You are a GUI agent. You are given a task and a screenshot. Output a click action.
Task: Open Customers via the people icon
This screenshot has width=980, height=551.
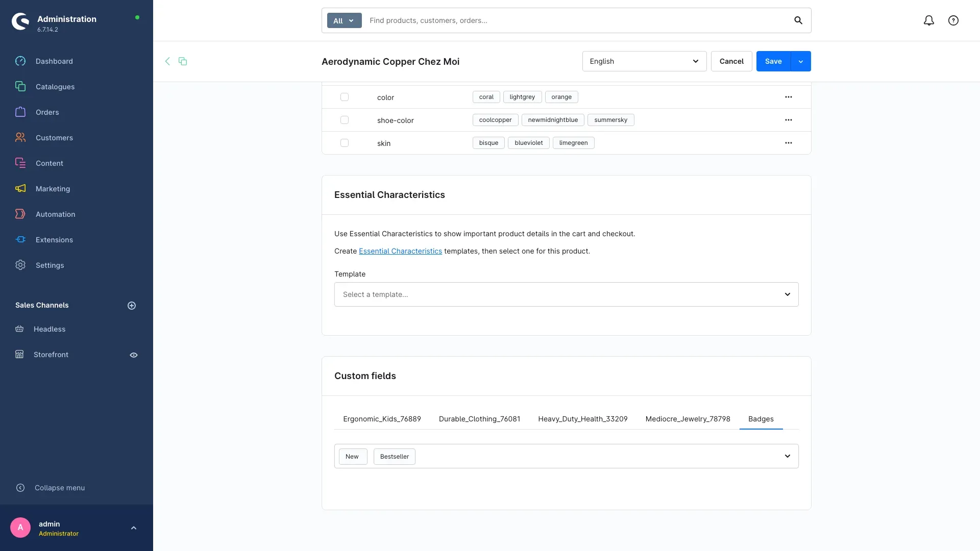click(20, 138)
